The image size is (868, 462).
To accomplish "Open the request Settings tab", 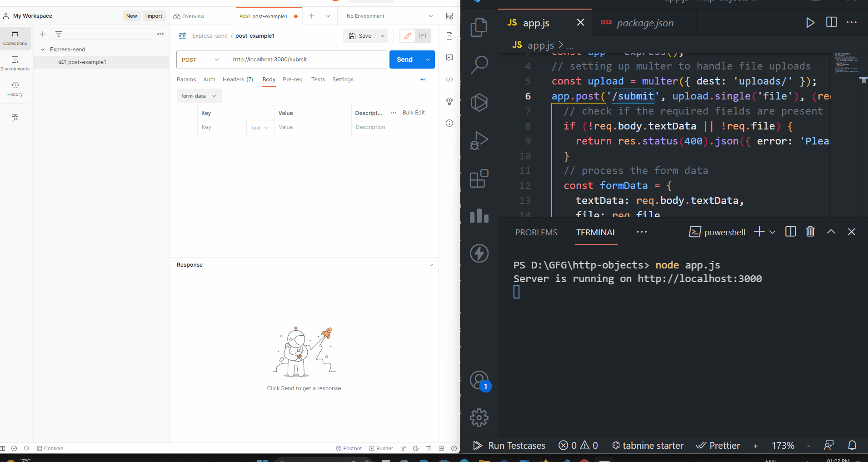I will 343,79.
